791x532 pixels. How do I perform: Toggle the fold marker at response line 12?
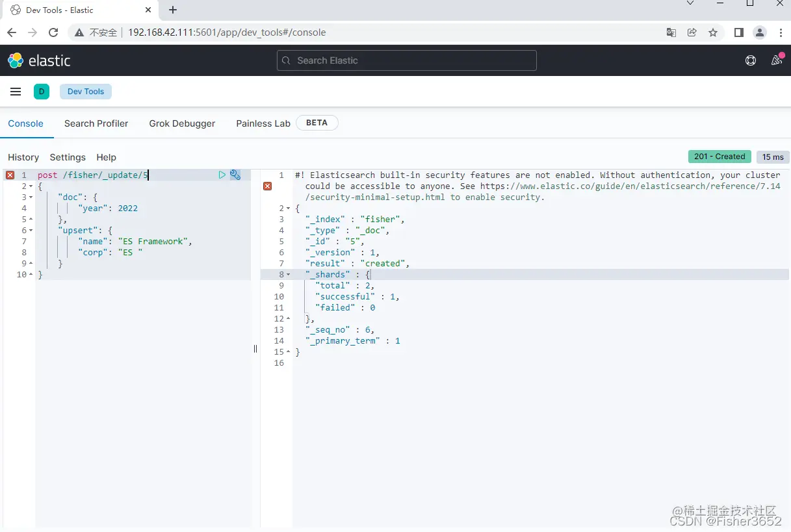tap(288, 319)
